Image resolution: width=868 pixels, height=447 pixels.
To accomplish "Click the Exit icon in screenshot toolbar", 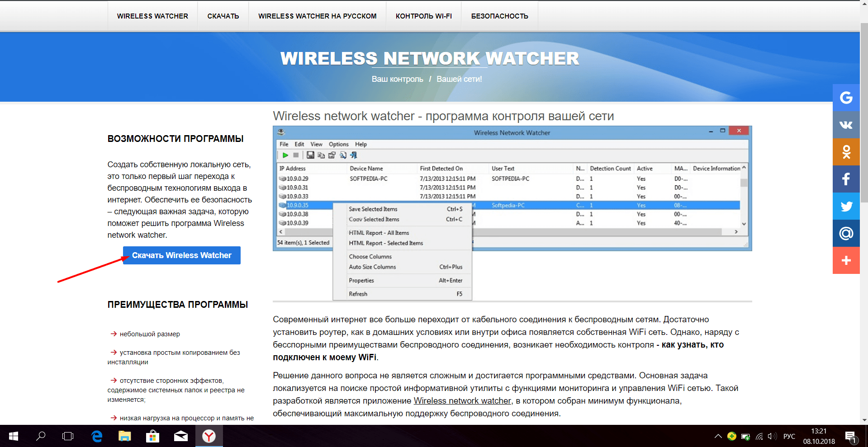I will [x=354, y=155].
